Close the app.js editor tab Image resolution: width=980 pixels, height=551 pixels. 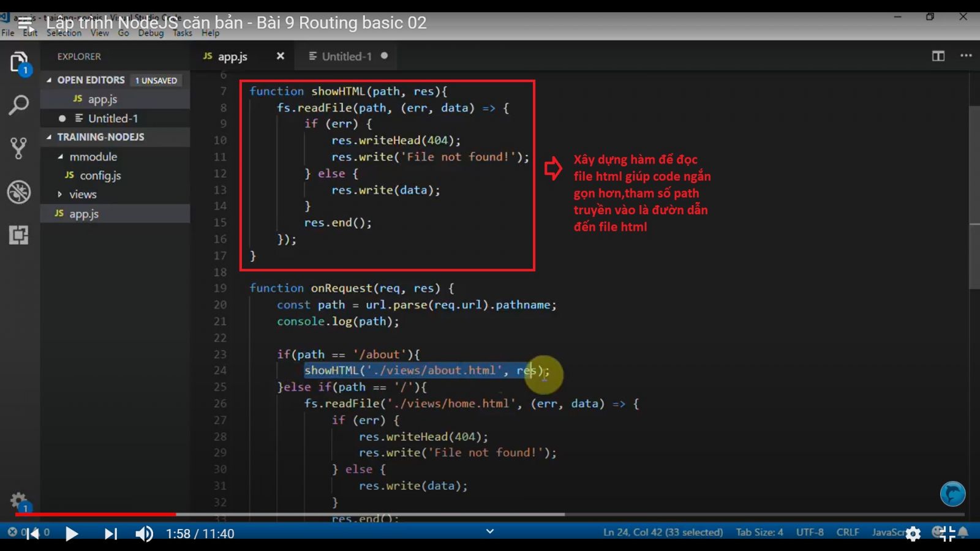click(x=281, y=56)
